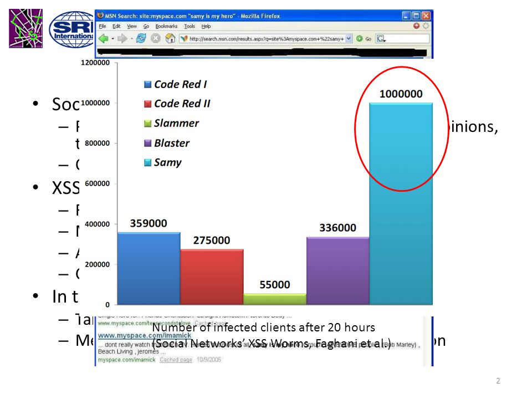Screen dimensions: 532x399
Task: Open the search engine selector icon
Action: pyautogui.click(x=381, y=39)
